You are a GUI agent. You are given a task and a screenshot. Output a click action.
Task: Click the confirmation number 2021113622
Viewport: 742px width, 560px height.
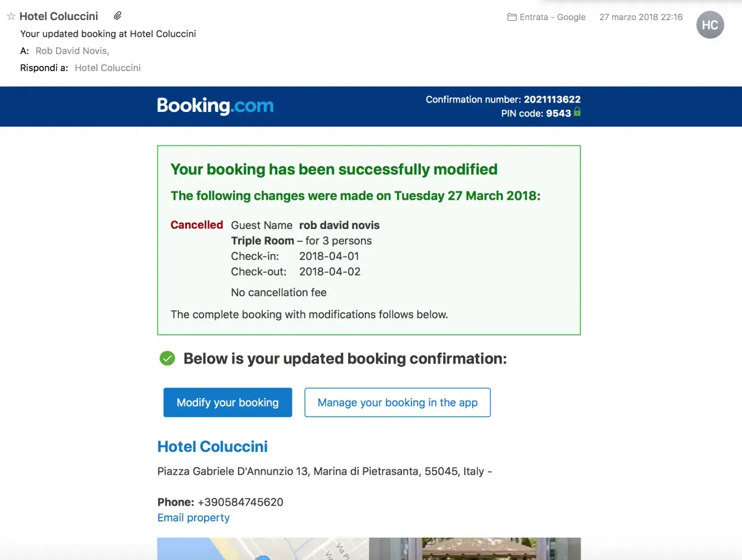pyautogui.click(x=552, y=100)
